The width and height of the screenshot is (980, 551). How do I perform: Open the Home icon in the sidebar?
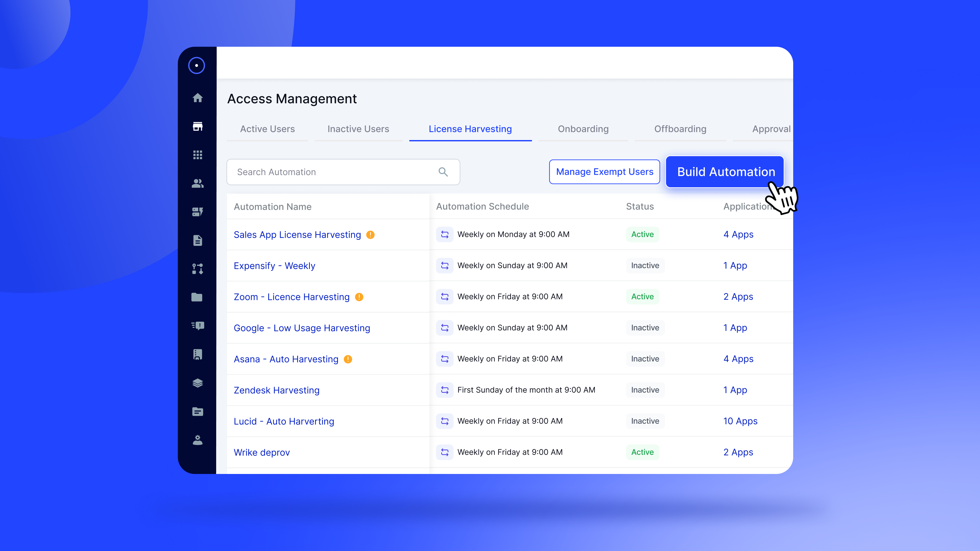198,98
